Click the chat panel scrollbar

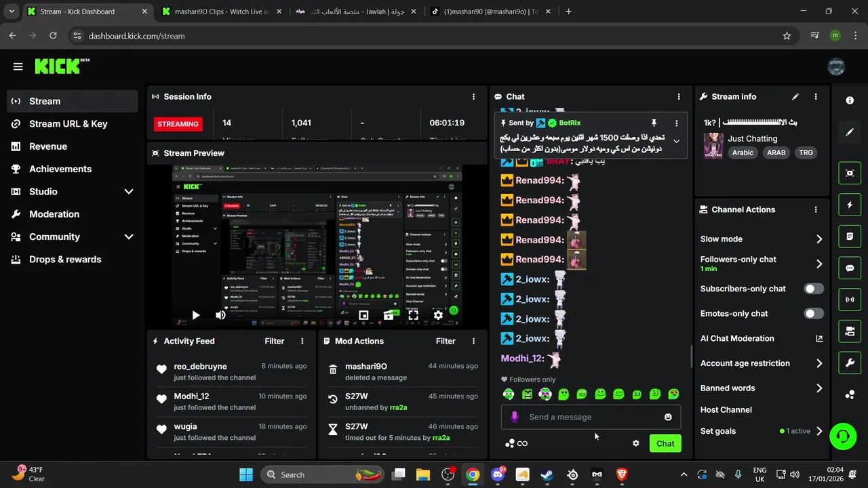click(x=691, y=357)
